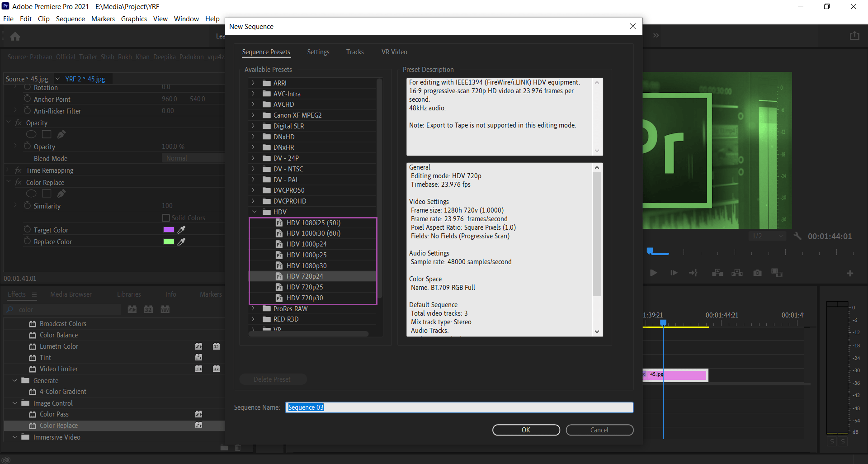Confirm new sequence with OK

(x=526, y=430)
